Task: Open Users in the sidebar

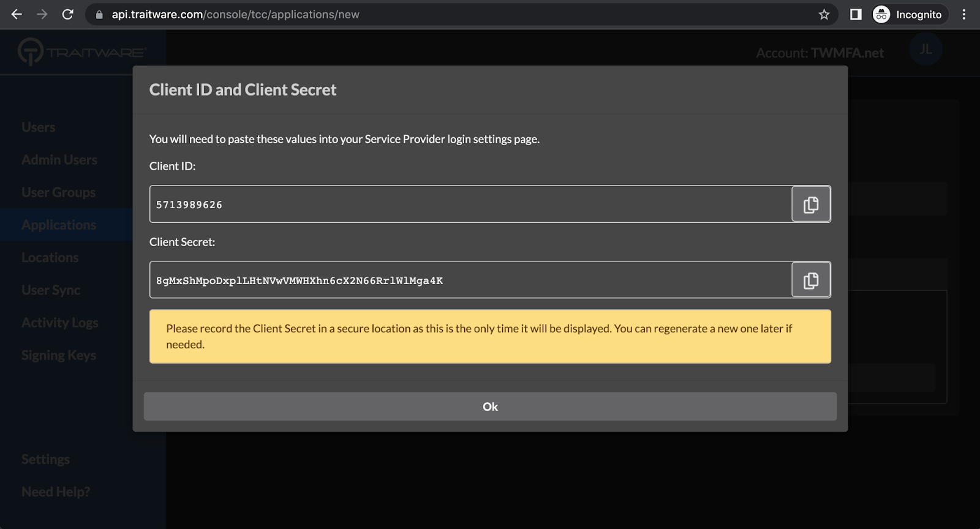Action: pyautogui.click(x=38, y=127)
